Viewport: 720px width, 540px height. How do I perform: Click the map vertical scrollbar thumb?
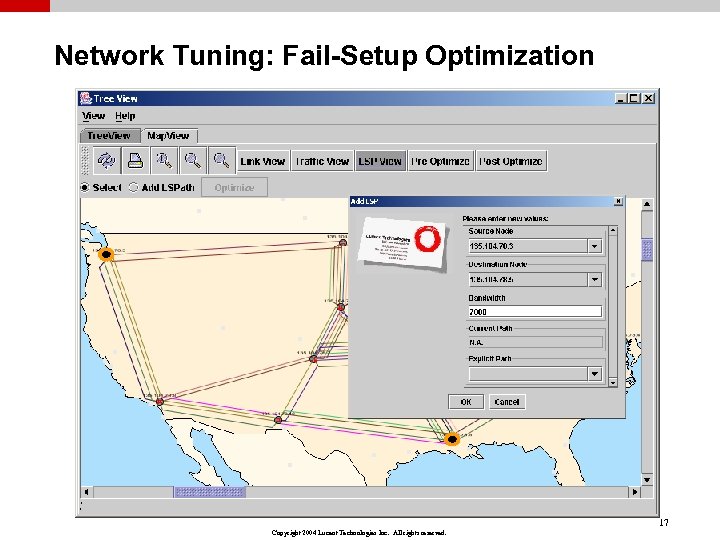647,250
